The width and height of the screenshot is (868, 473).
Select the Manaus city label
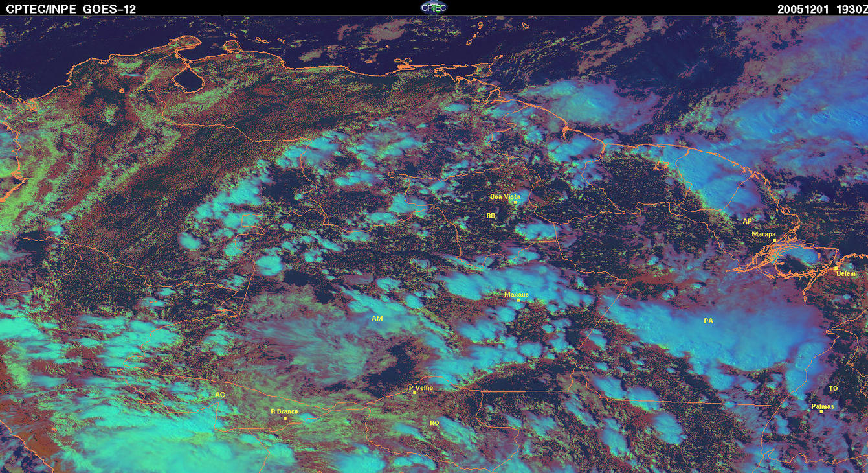coord(517,294)
